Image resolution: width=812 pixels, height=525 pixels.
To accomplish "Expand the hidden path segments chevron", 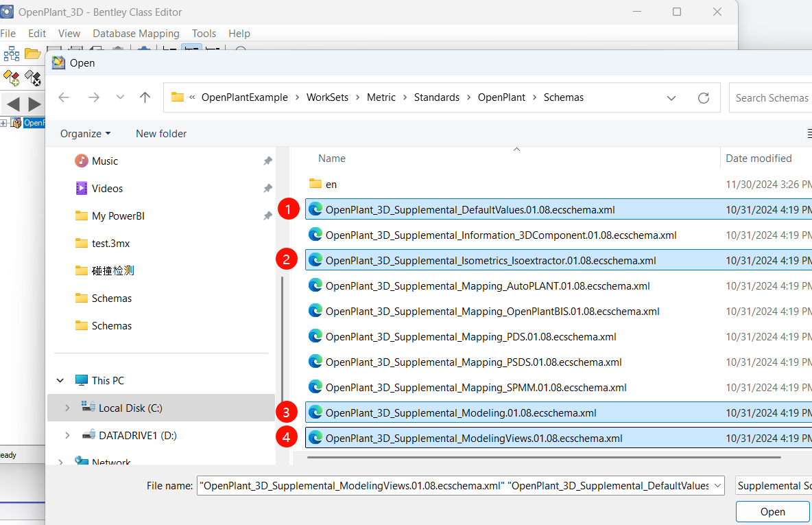I will click(192, 97).
